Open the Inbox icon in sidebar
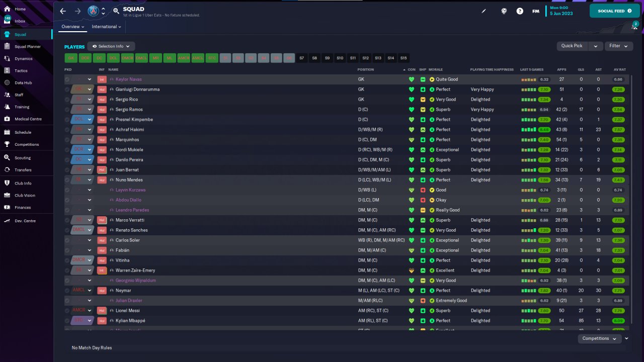The image size is (644, 362). 7,21
